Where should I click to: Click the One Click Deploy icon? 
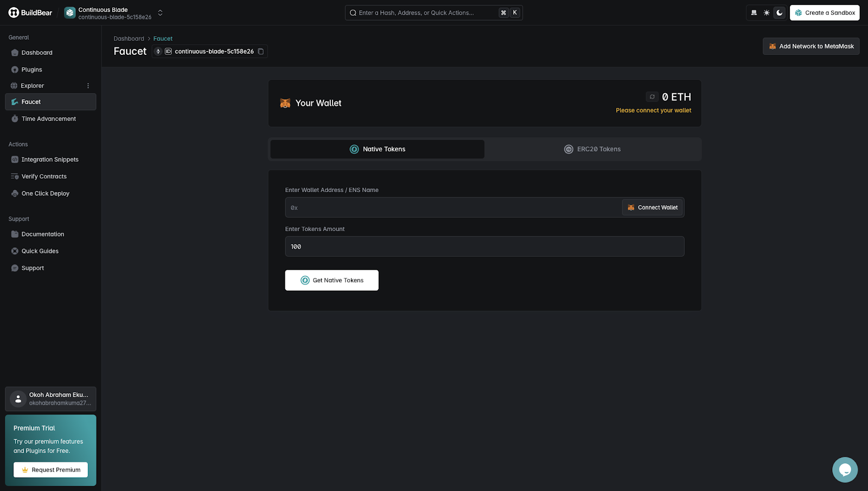(x=15, y=193)
